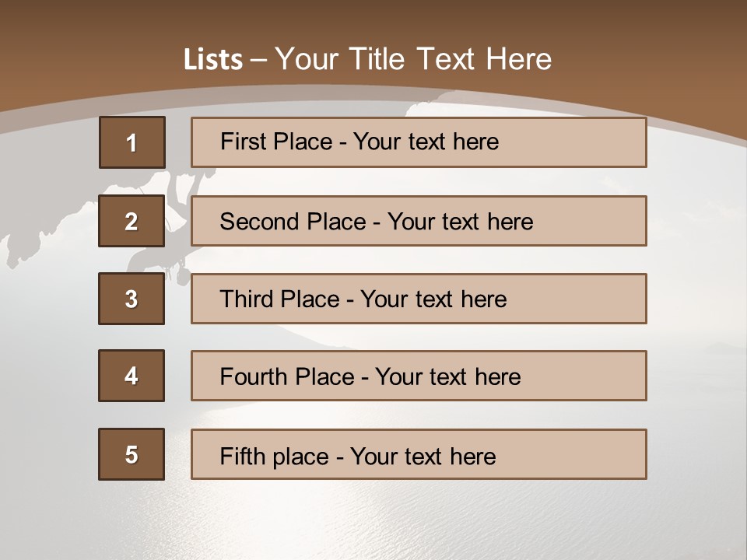Select the 'Your Title Text Here' heading
This screenshot has height=560, width=747.
click(413, 60)
